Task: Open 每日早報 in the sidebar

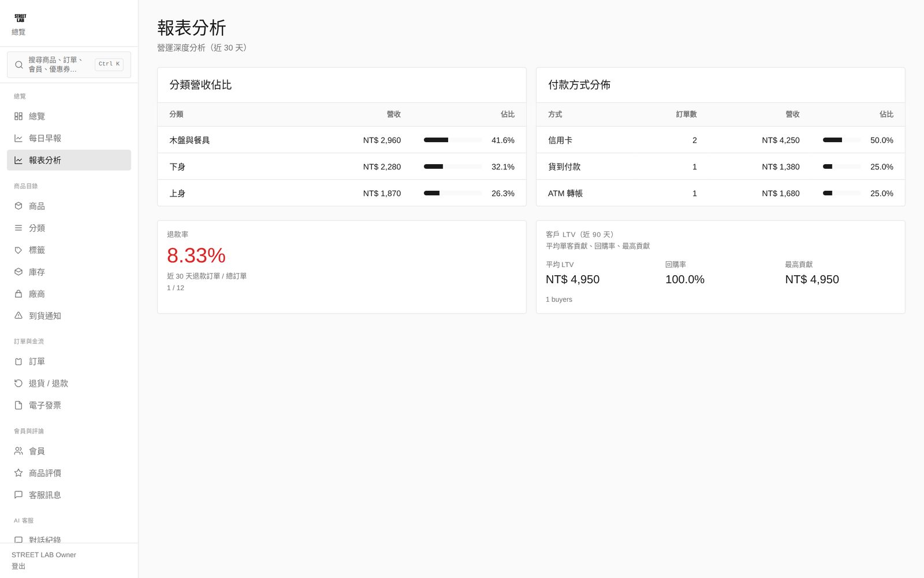Action: 69,138
